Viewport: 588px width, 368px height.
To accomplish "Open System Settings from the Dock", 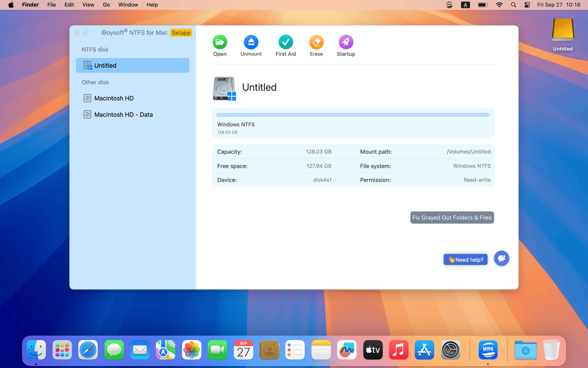I will [450, 350].
